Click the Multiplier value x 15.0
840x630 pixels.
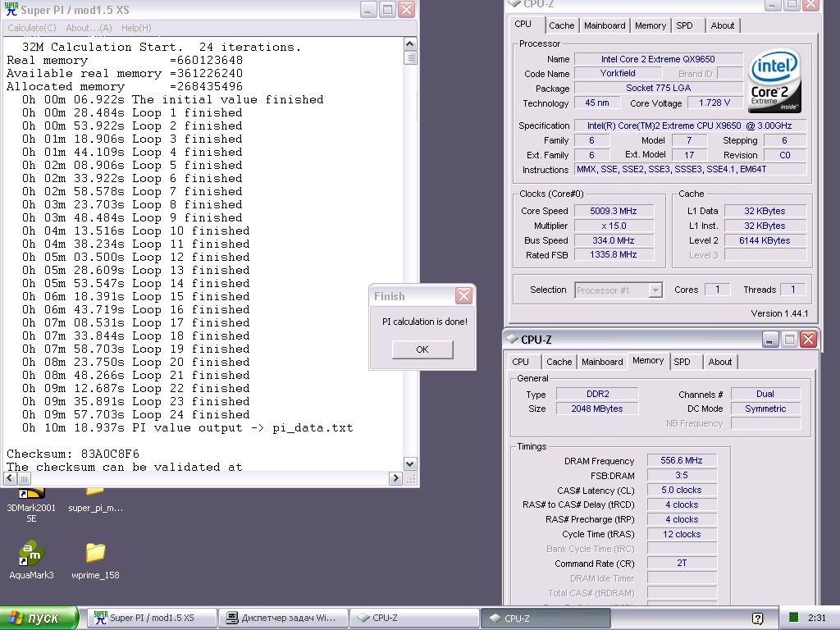[614, 226]
